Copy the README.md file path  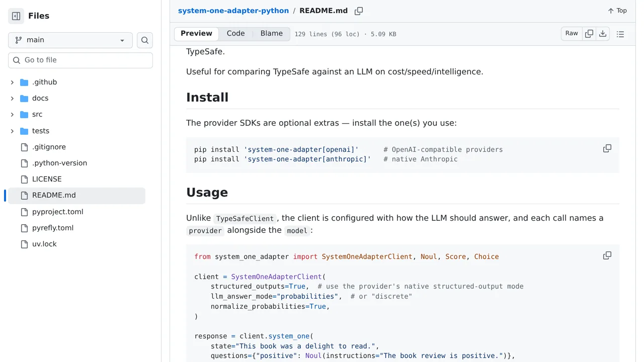359,11
